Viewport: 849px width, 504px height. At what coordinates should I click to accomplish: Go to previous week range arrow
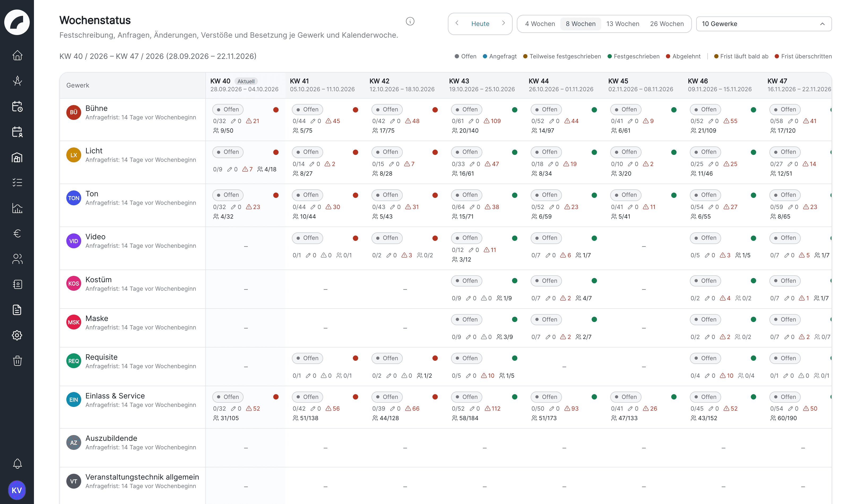pyautogui.click(x=457, y=23)
